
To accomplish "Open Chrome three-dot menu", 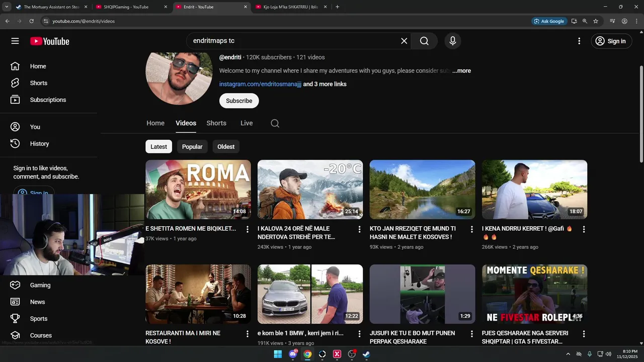I will click(x=636, y=21).
